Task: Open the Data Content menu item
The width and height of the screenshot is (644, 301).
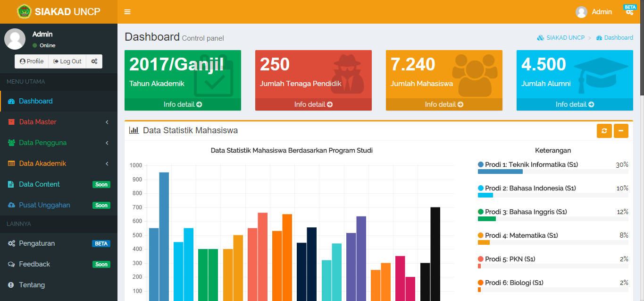Action: tap(59, 184)
